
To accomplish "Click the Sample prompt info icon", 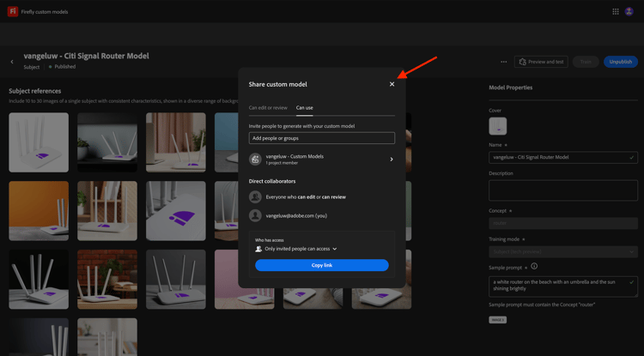I will [534, 266].
